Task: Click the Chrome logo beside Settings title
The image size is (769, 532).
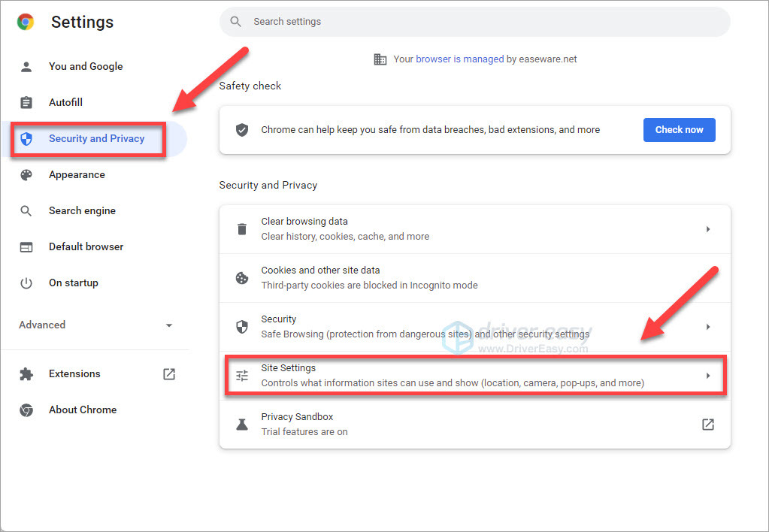Action: click(25, 22)
